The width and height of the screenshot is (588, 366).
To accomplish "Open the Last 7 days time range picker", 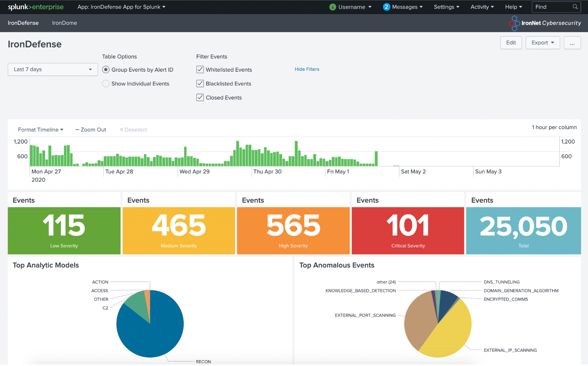I will pyautogui.click(x=53, y=69).
